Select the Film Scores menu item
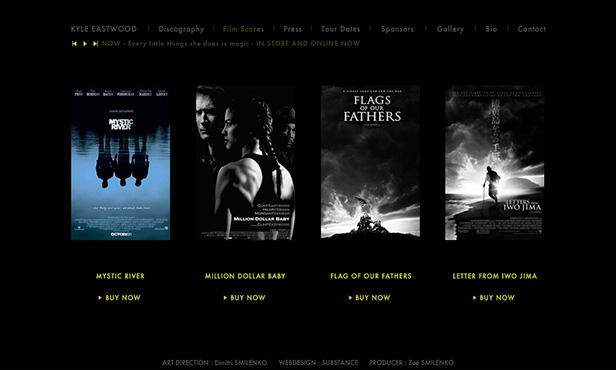Screen dimensions: 616x370 pos(243,29)
